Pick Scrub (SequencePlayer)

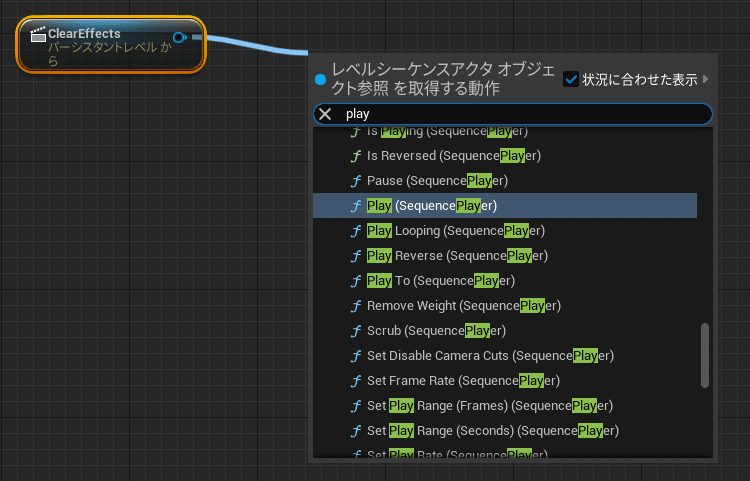point(505,331)
